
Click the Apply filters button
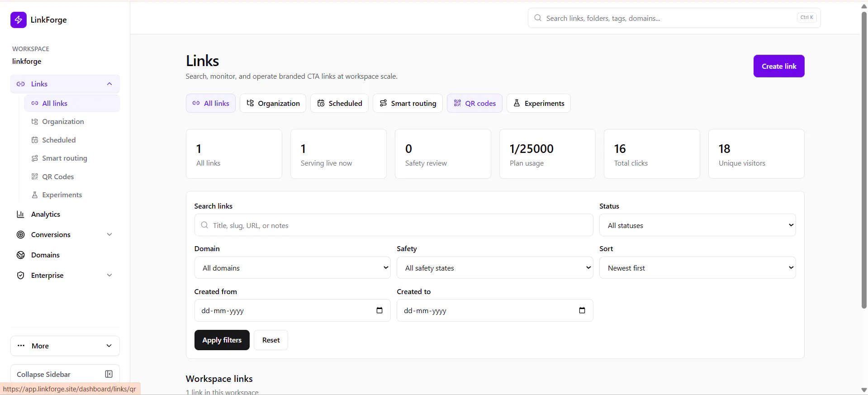coord(222,340)
